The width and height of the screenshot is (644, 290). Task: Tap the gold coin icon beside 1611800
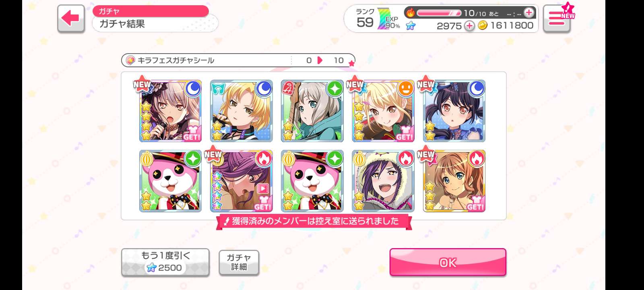(483, 25)
